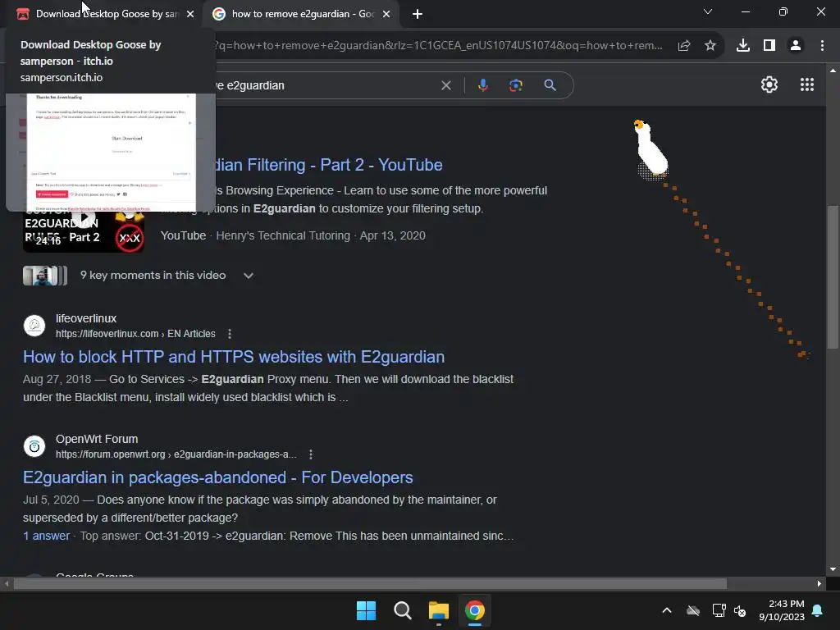Click the muted volume tray icon
The width and height of the screenshot is (840, 630).
tap(740, 610)
